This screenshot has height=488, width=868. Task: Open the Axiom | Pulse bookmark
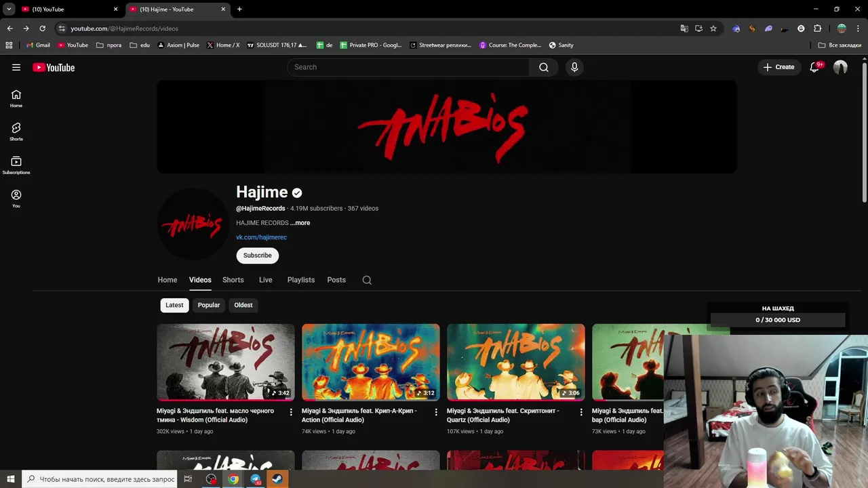pyautogui.click(x=178, y=45)
